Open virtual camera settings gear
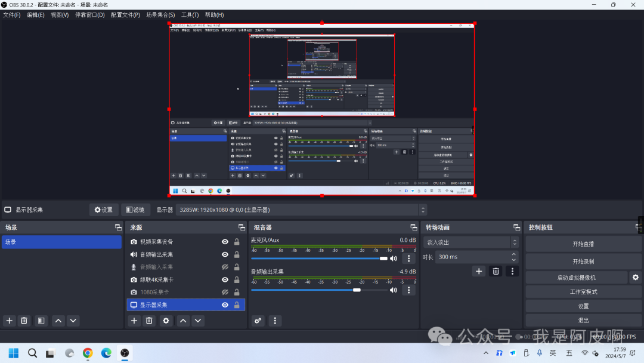This screenshot has height=363, width=644. point(636,278)
